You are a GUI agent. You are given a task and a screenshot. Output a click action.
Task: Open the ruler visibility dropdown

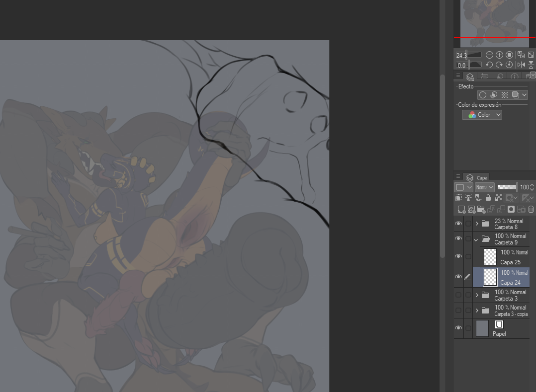coord(528,198)
